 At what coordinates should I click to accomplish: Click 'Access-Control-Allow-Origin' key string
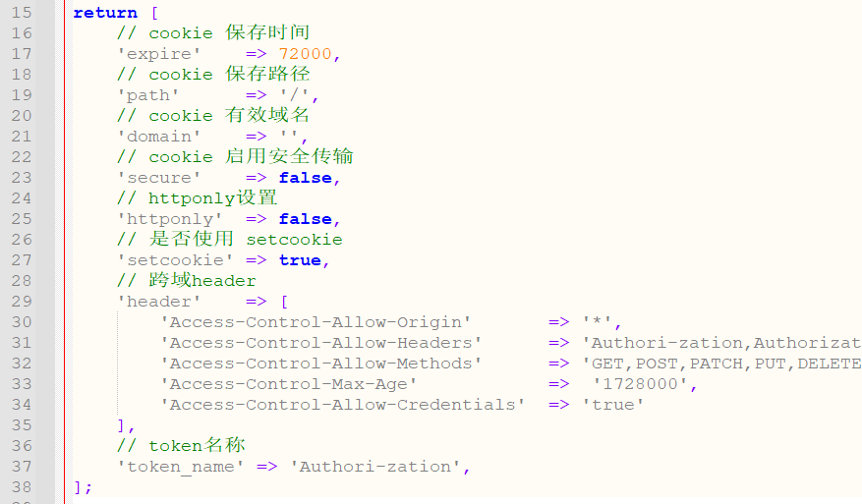point(316,322)
